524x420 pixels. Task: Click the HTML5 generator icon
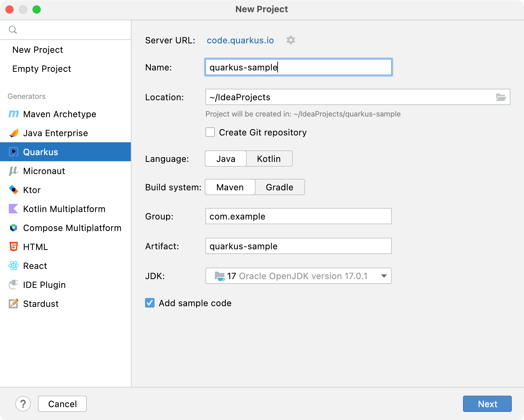[x=14, y=247]
